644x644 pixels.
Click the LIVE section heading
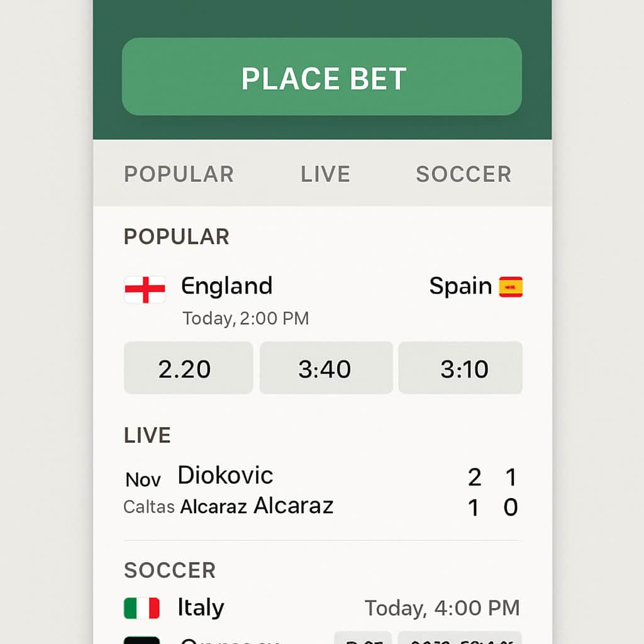click(x=147, y=435)
